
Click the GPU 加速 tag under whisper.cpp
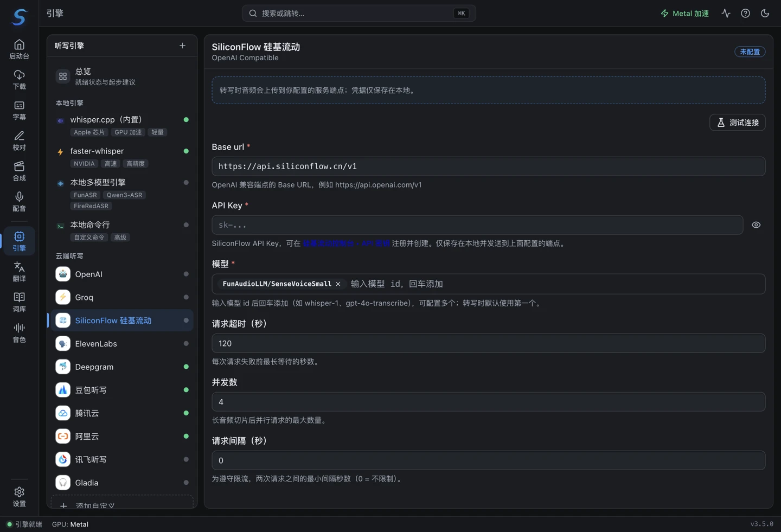coord(128,132)
